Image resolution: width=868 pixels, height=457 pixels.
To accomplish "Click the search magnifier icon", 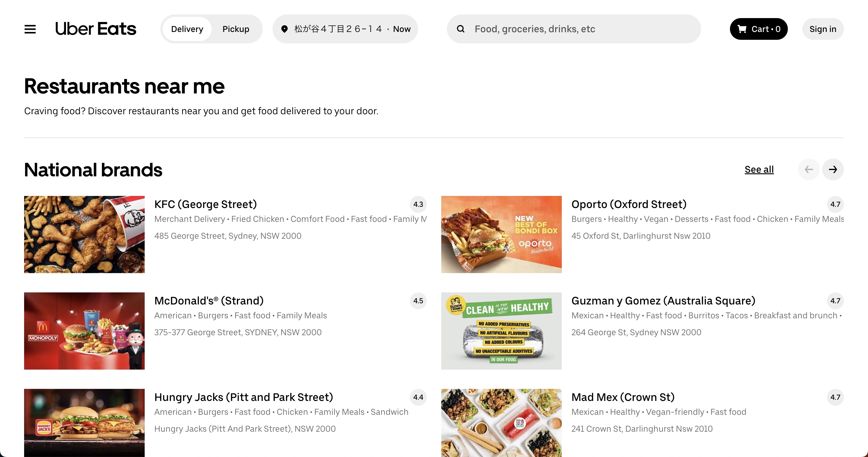I will click(460, 29).
